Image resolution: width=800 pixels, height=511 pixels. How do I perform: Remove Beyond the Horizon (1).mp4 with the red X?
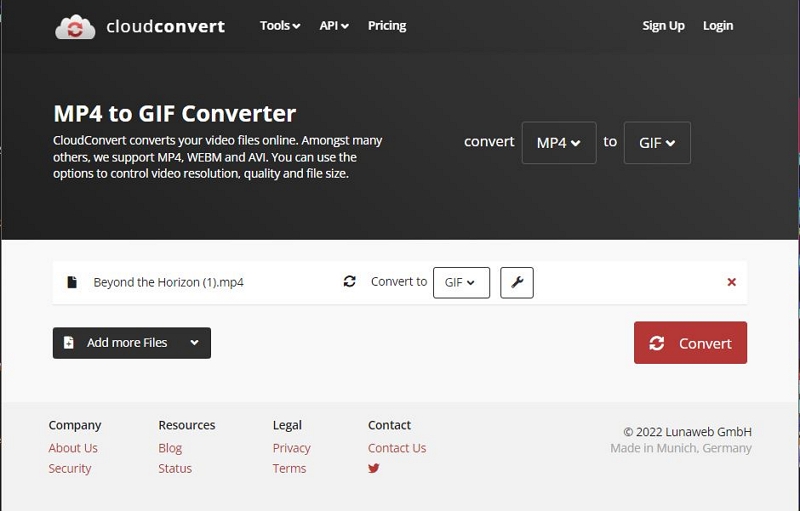732,282
